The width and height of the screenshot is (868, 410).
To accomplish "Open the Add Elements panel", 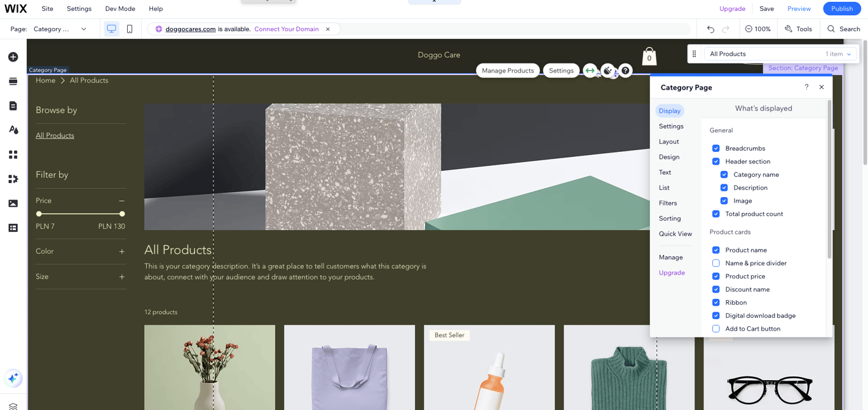I will pyautogui.click(x=13, y=57).
